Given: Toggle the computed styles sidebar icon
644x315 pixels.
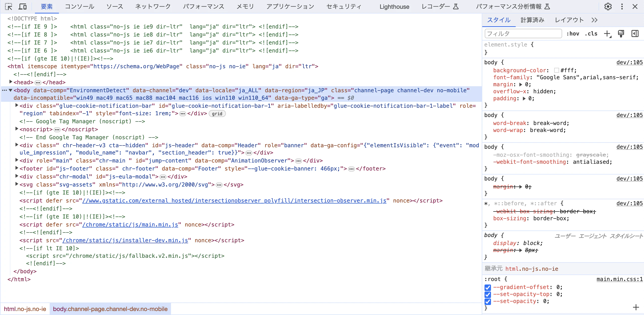Looking at the screenshot, I should (x=635, y=33).
